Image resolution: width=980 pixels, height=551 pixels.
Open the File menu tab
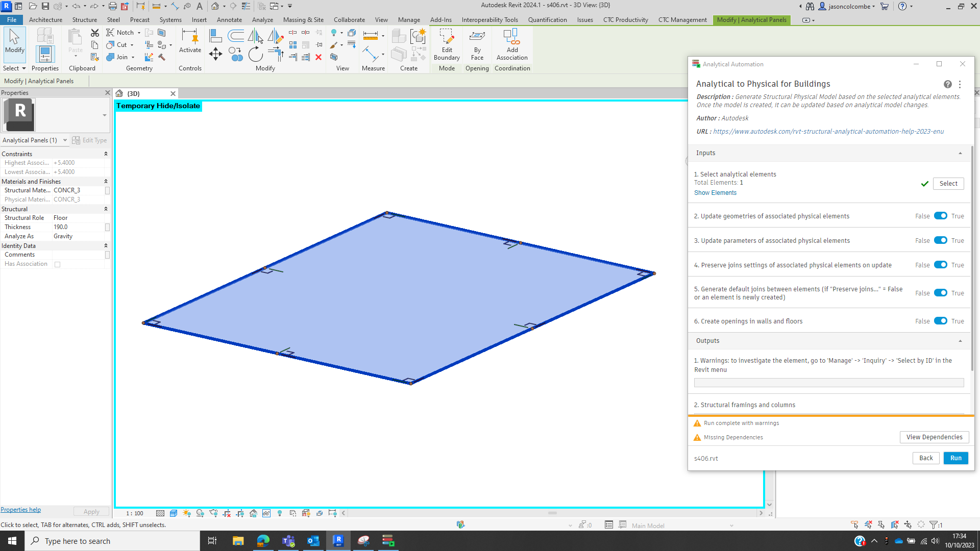(x=12, y=20)
